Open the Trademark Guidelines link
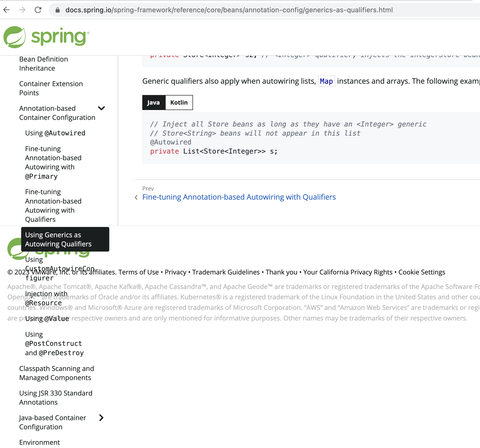This screenshot has width=480, height=448. coord(226,272)
